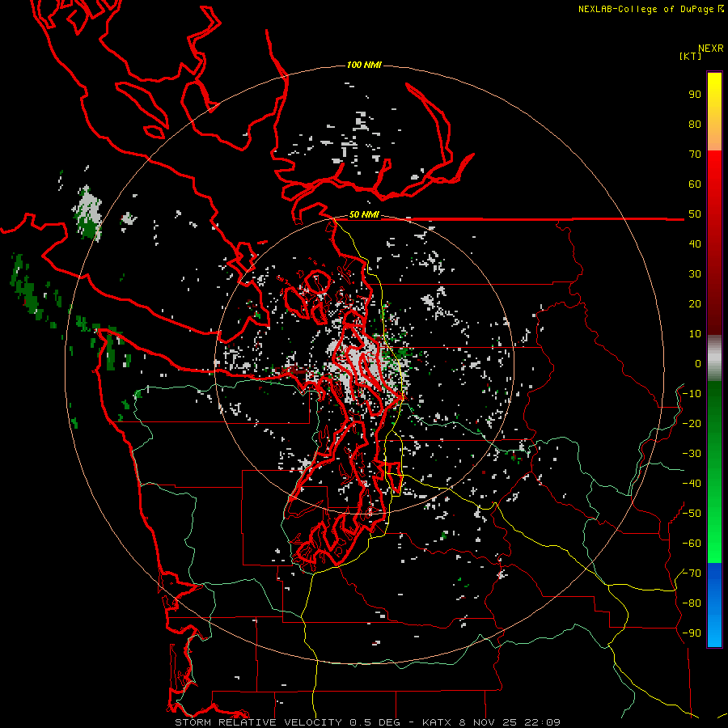Screen dimensions: 728x728
Task: Click the -60 value on the velocity scale
Action: click(x=692, y=544)
